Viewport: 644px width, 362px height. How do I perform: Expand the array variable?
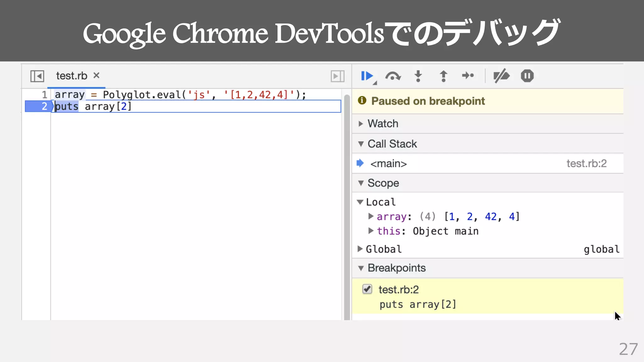tap(371, 216)
